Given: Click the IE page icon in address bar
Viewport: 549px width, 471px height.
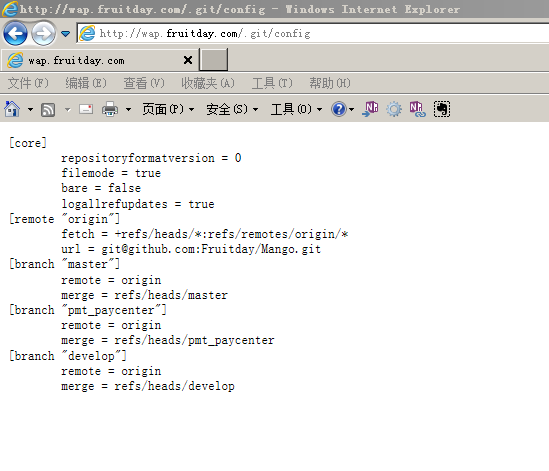Looking at the screenshot, I should tap(87, 33).
